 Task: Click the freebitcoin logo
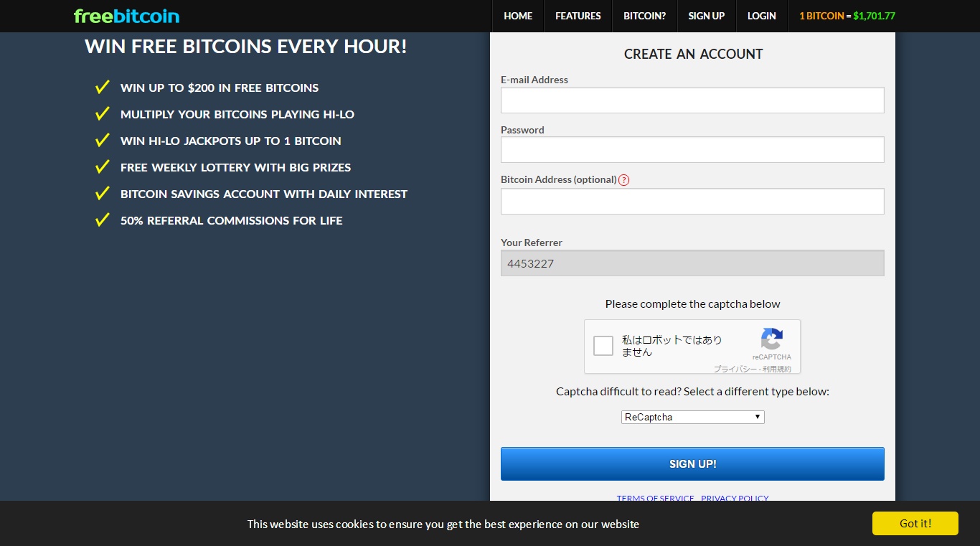click(x=126, y=16)
